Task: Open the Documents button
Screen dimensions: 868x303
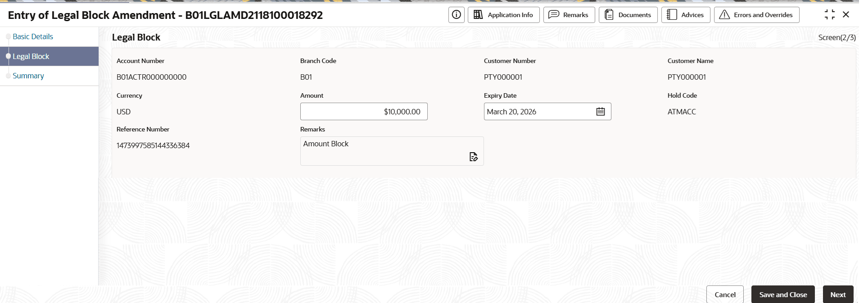Action: tap(628, 15)
